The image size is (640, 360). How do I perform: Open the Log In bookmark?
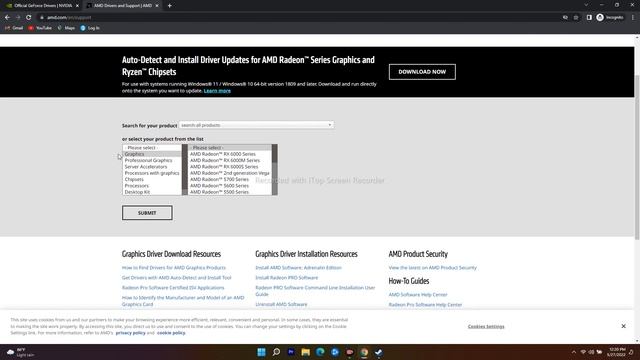coord(90,28)
